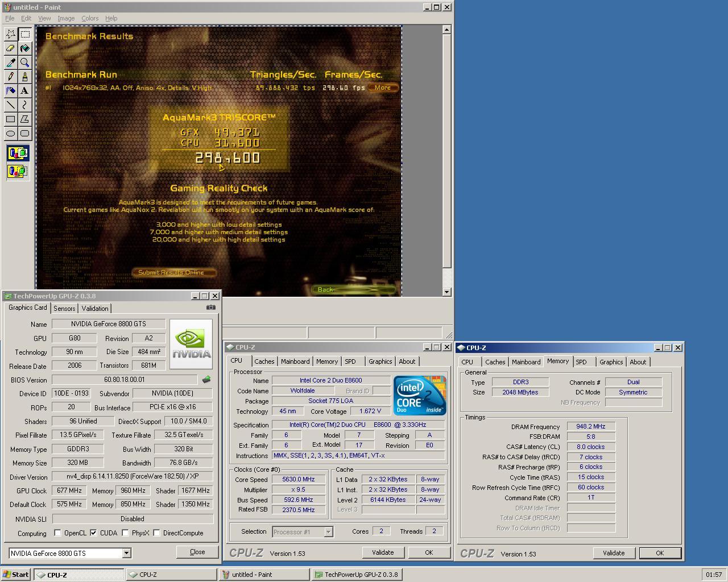
Task: Open the Mainboard tab in left CPU-Z window
Action: [x=295, y=361]
